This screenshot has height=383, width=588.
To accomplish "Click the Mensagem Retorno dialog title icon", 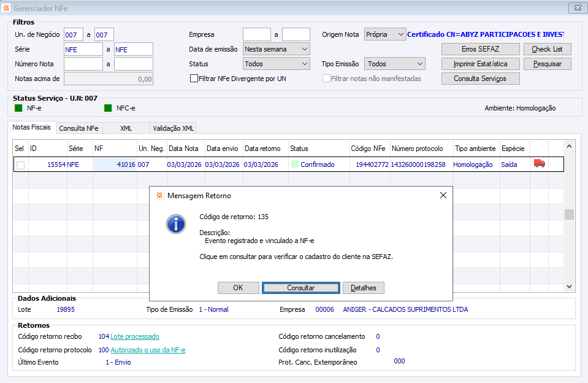I will [x=159, y=195].
